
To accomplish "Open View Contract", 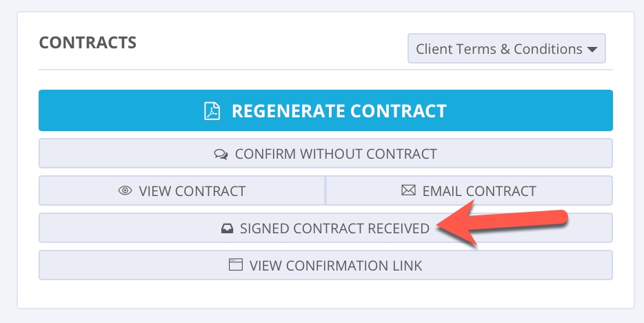I will 181,190.
